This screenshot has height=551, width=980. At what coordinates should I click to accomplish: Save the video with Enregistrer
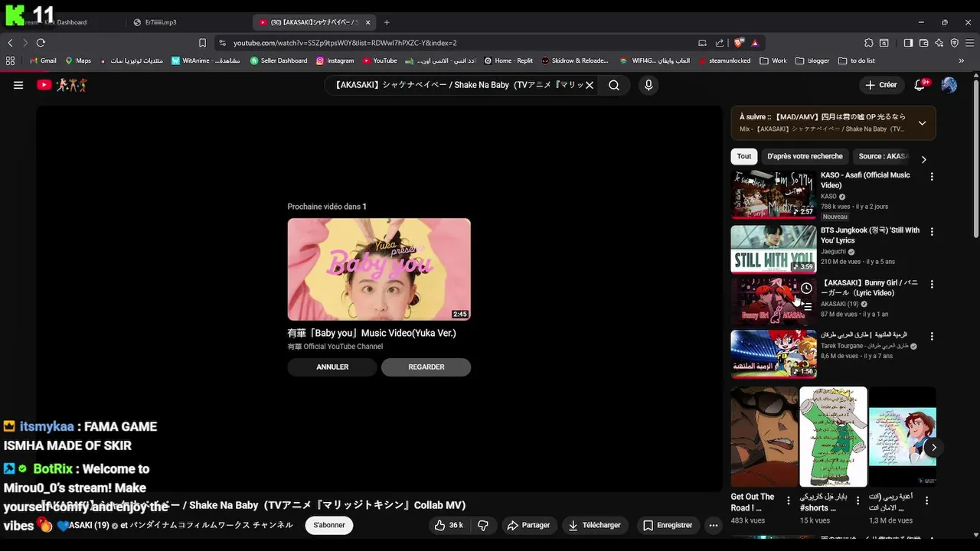click(667, 526)
